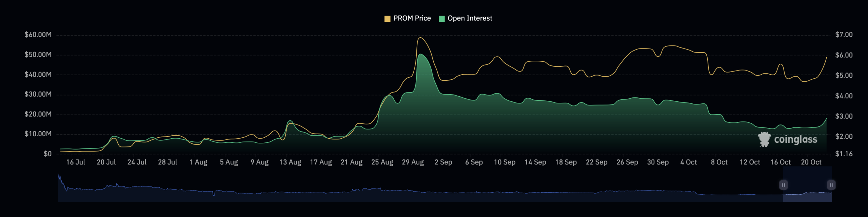
Task: Click the '$4.00' price axis label
Action: [x=844, y=96]
